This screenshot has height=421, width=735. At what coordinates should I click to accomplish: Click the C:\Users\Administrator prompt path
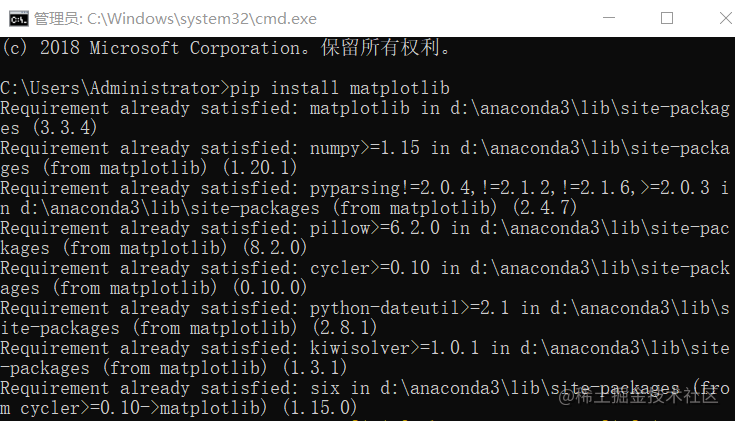pyautogui.click(x=113, y=87)
